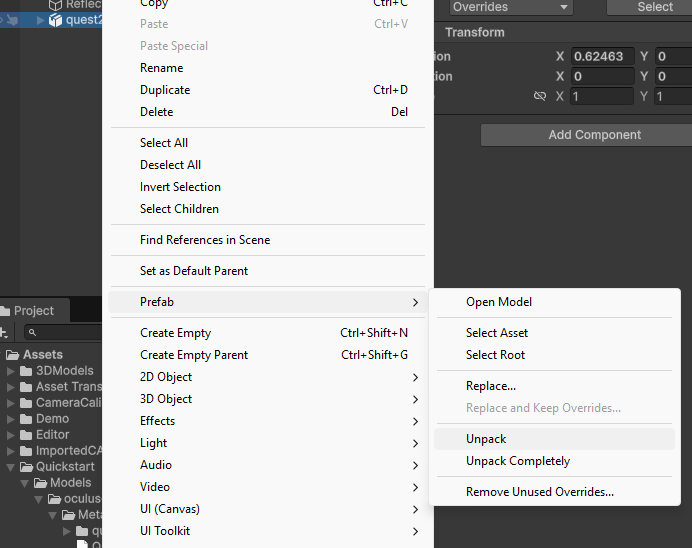Click Select Asset in Prefab submenu
This screenshot has height=548, width=692.
[x=554, y=333]
